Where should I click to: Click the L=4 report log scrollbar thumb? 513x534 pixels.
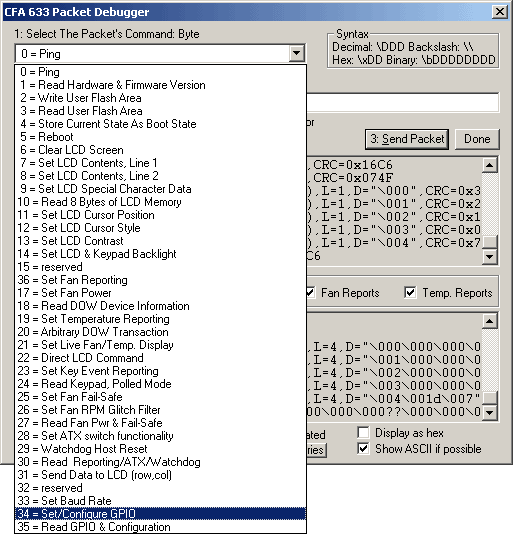tap(489, 398)
